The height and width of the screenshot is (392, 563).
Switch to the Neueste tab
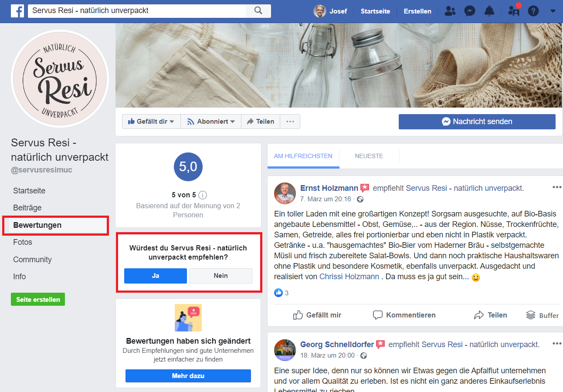(369, 156)
